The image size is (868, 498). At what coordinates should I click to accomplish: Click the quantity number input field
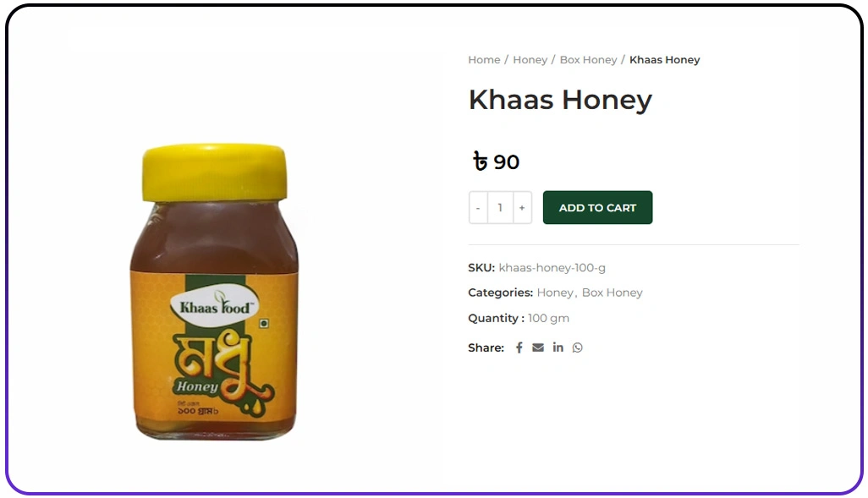501,207
